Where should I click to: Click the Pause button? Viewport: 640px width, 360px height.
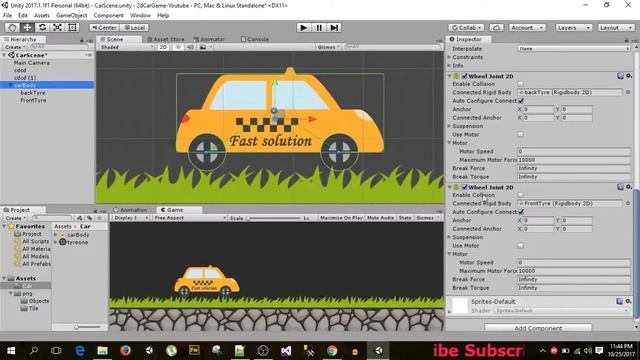319,27
